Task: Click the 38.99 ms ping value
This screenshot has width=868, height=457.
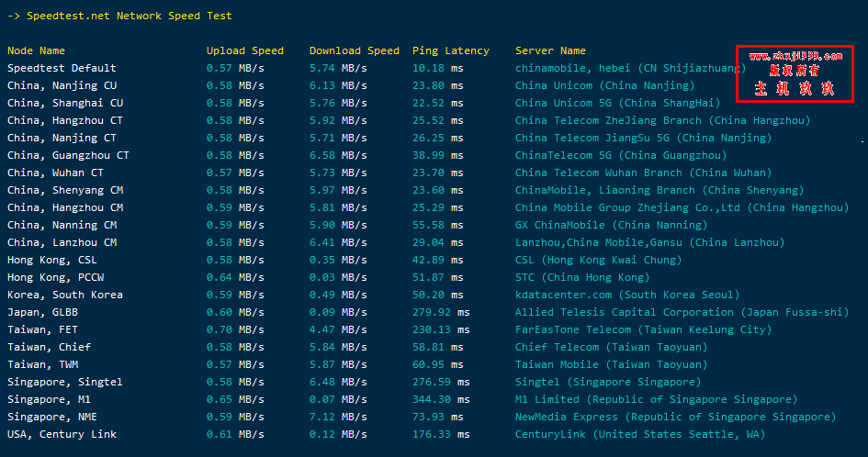Action: (x=438, y=155)
